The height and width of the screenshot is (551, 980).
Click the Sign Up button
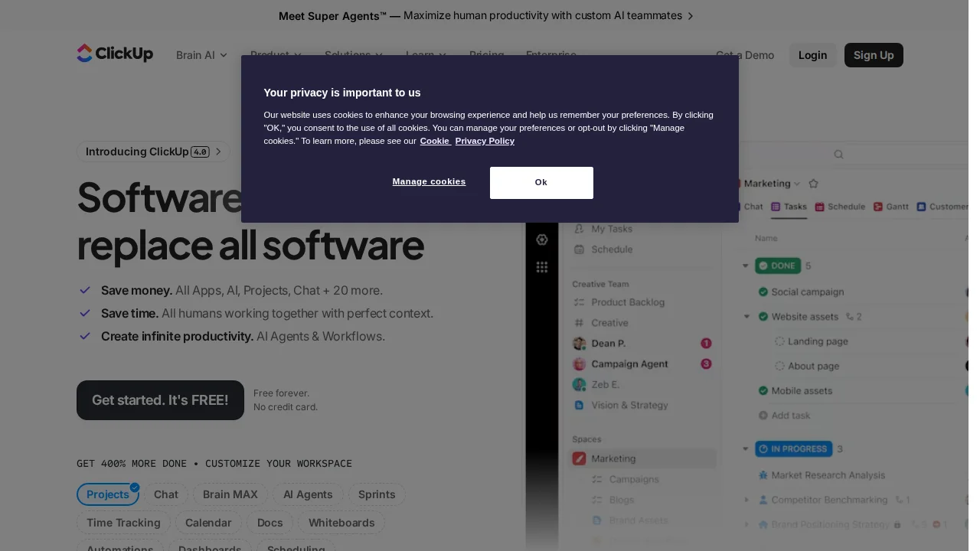(874, 55)
